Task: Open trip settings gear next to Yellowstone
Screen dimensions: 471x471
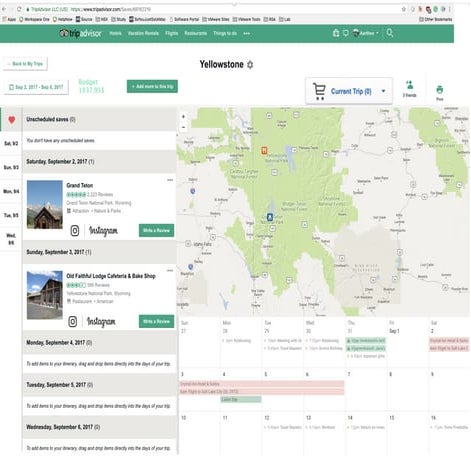Action: click(250, 65)
